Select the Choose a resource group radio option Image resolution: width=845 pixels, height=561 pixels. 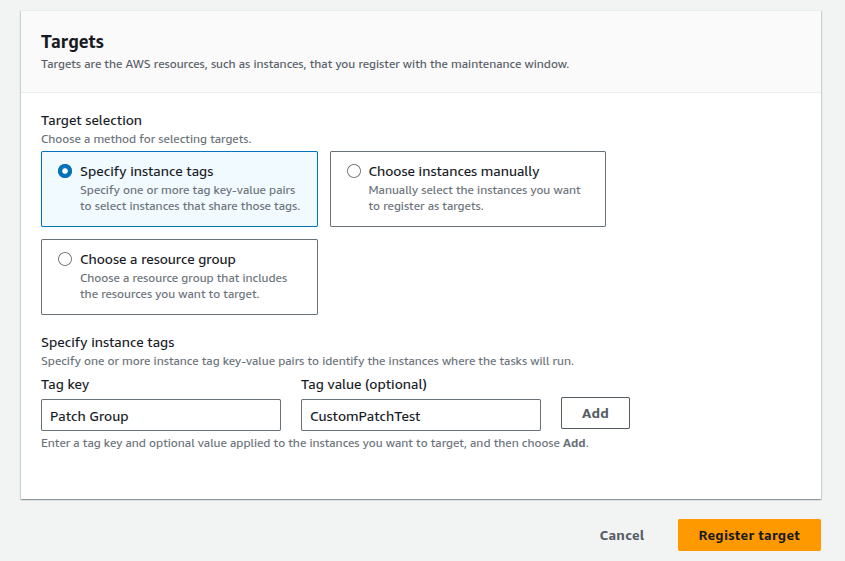65,259
